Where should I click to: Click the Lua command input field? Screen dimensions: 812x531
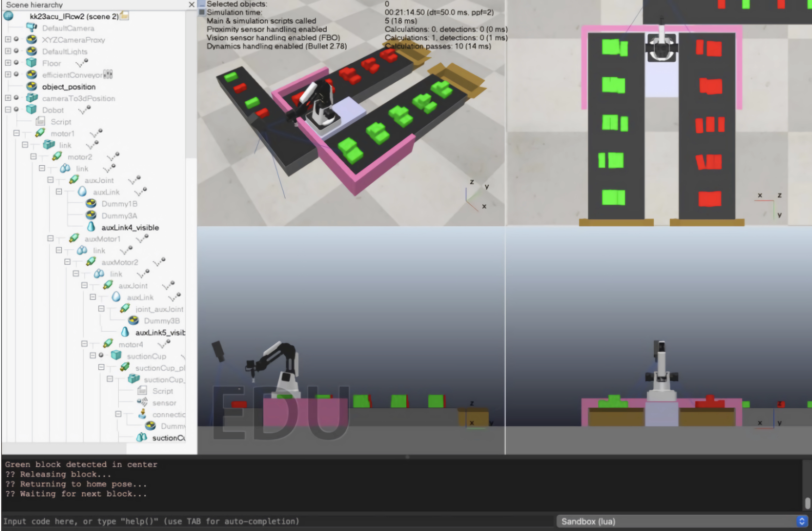coord(278,521)
